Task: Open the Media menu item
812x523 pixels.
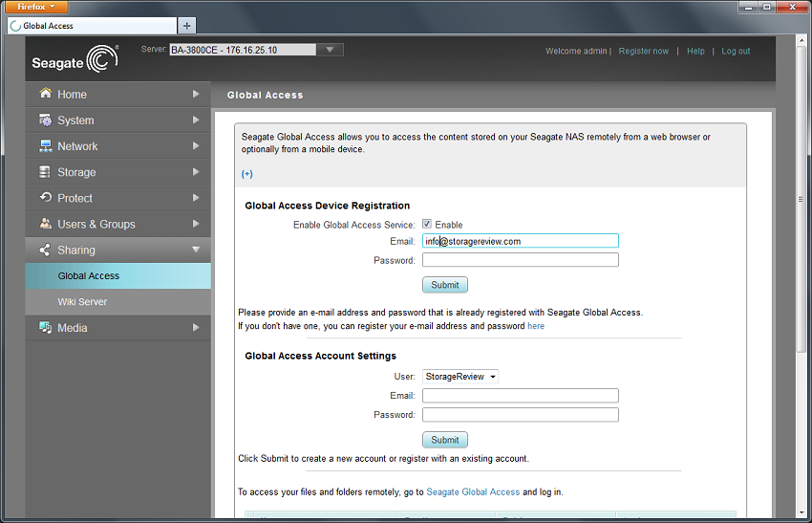Action: pos(118,327)
